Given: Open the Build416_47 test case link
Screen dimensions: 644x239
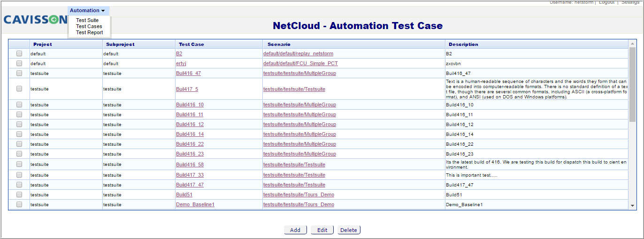Looking at the screenshot, I should click(x=188, y=74).
